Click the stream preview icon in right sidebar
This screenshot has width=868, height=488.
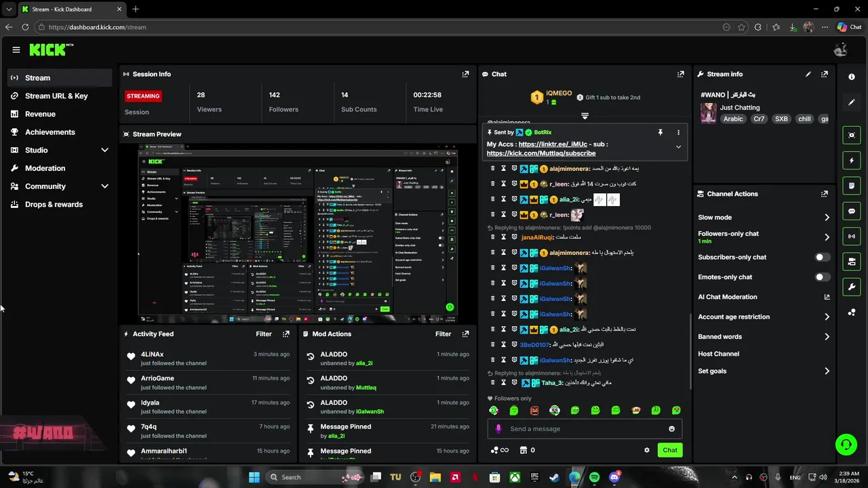click(x=852, y=135)
